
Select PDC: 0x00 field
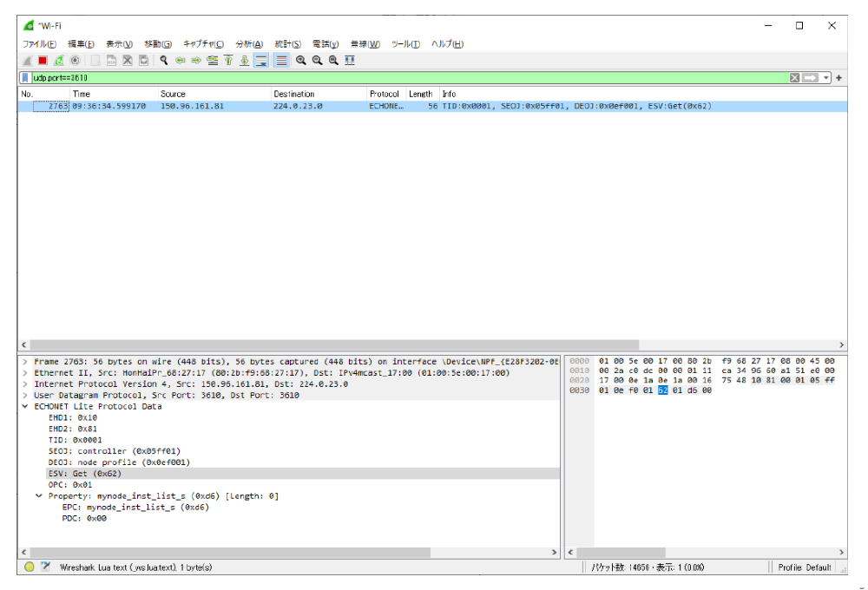[84, 519]
